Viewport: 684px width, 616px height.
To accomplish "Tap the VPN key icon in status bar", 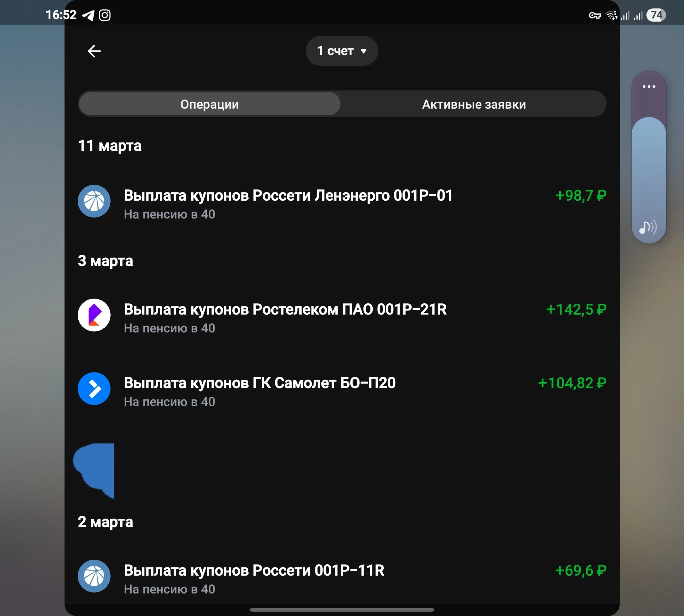I will pyautogui.click(x=595, y=16).
